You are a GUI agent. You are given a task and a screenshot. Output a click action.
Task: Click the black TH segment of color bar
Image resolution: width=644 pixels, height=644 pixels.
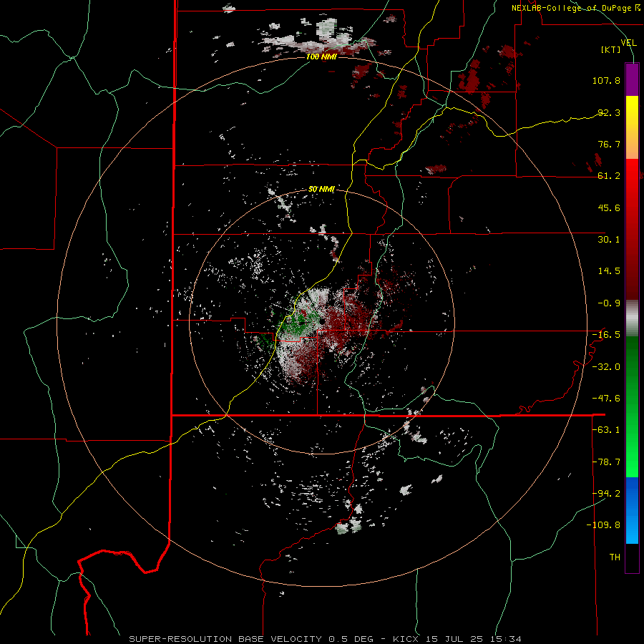632,557
